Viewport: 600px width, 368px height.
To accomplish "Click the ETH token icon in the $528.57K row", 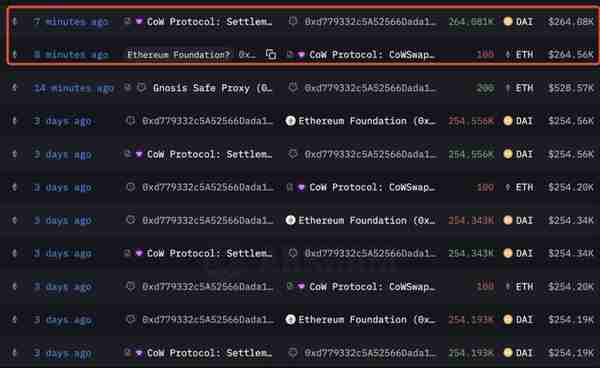I will click(x=508, y=88).
